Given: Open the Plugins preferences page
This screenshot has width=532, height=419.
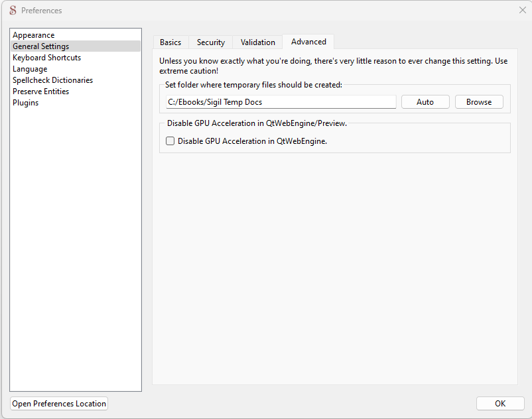Looking at the screenshot, I should coord(26,103).
